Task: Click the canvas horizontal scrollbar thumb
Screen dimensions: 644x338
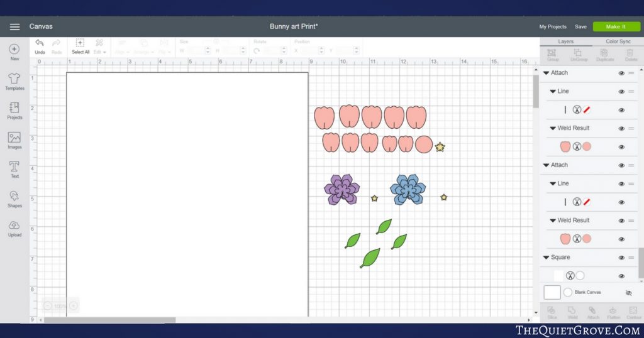Action: (x=110, y=320)
